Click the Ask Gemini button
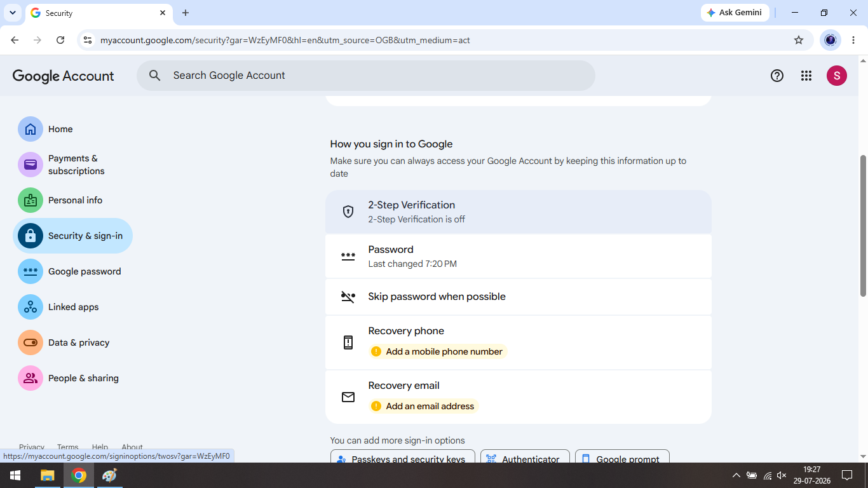Viewport: 868px width, 488px height. click(x=735, y=13)
